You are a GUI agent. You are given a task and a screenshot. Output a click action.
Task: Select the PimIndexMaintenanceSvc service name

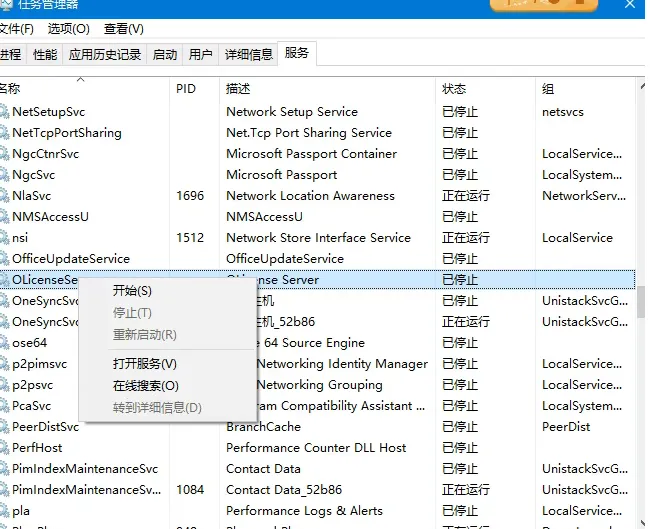point(85,469)
